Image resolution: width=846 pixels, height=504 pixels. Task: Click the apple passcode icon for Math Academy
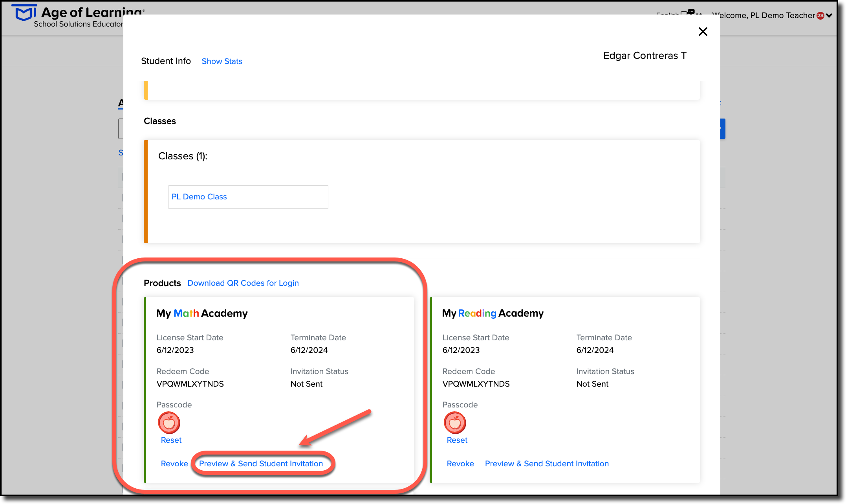[169, 423]
